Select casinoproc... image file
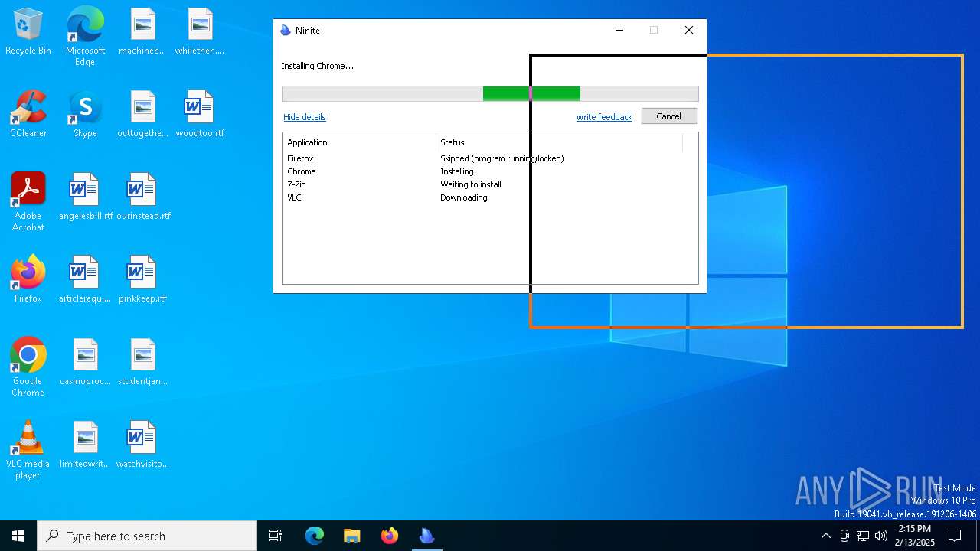Image resolution: width=980 pixels, height=551 pixels. [85, 363]
